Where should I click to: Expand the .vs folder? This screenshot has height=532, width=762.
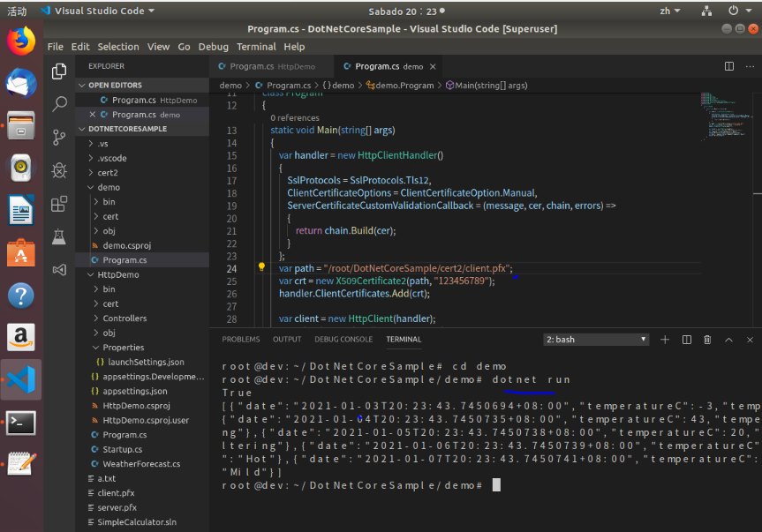coord(142,144)
